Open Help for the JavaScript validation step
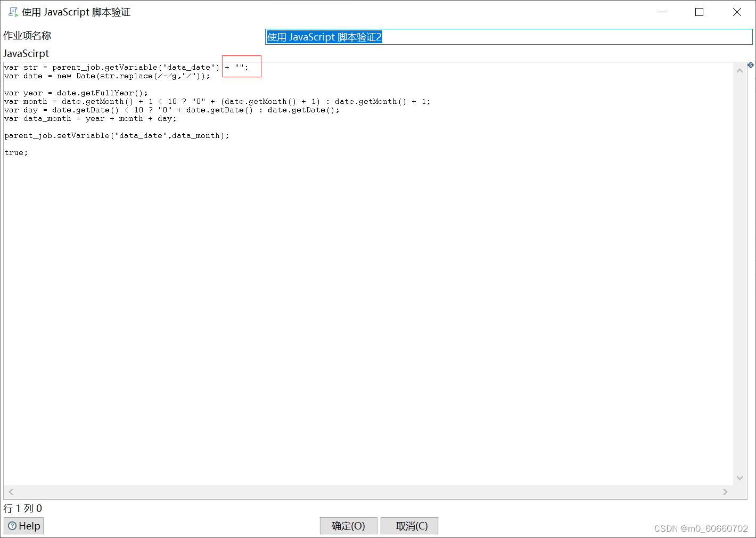756x538 pixels. coord(23,526)
